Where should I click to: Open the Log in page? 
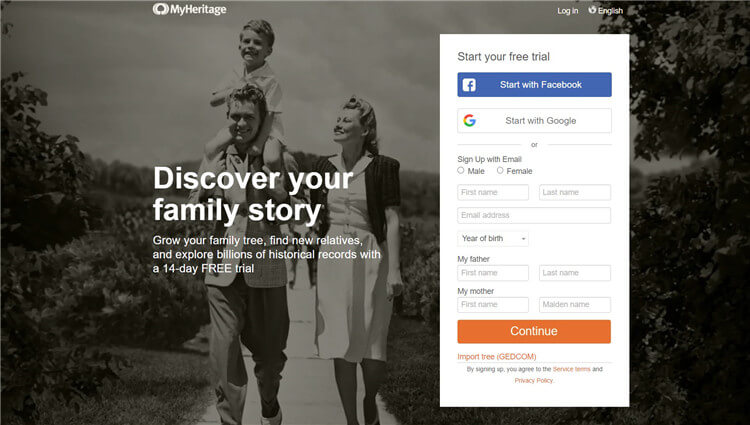click(x=567, y=11)
